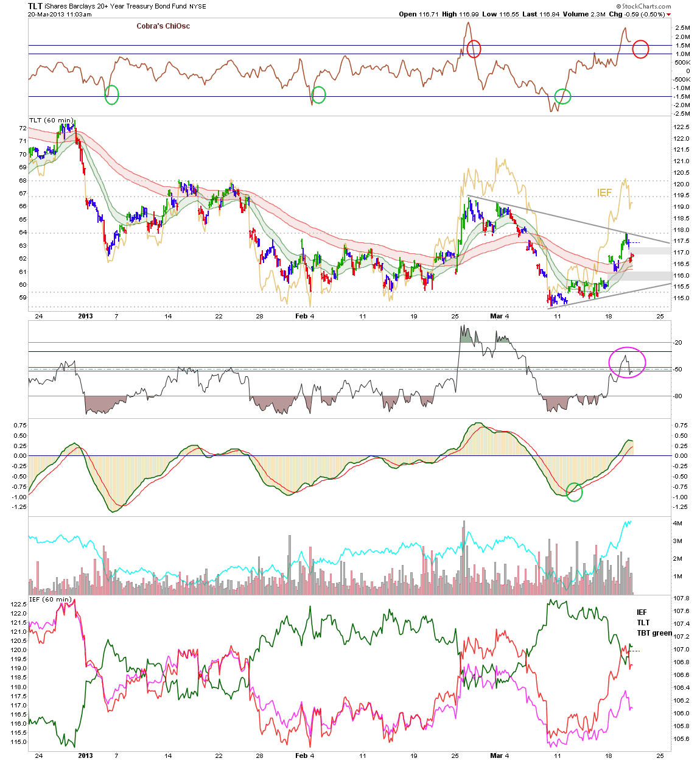The height and width of the screenshot is (761, 700).
Task: Click the "IEF (60 min)" panel label
Action: coord(51,600)
